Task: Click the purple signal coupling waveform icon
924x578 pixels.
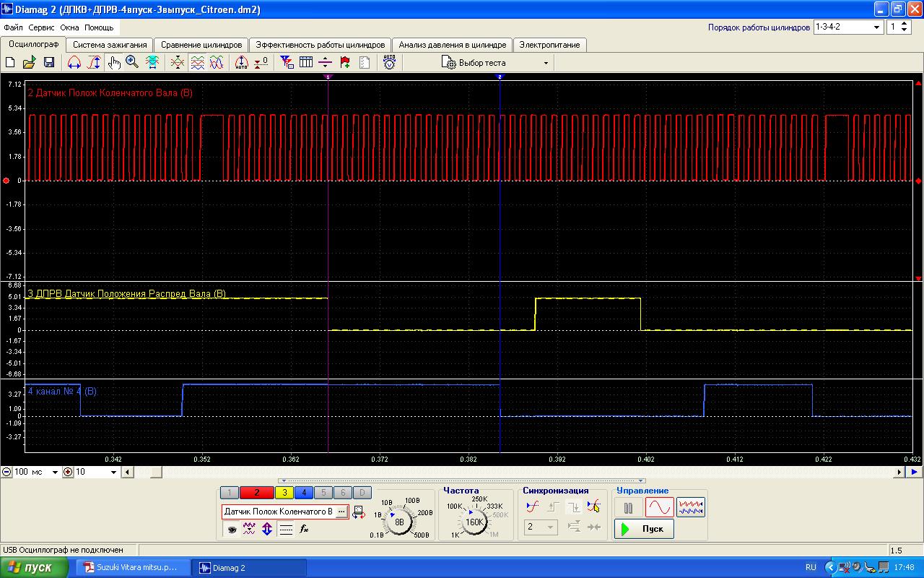Action: point(249,530)
